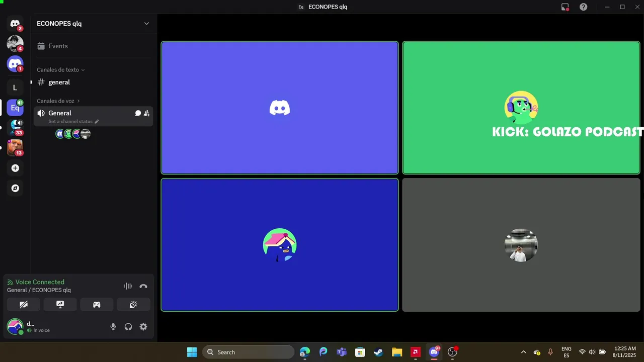Click the 'Voice Connected' status text
The image size is (644, 362).
point(40,282)
